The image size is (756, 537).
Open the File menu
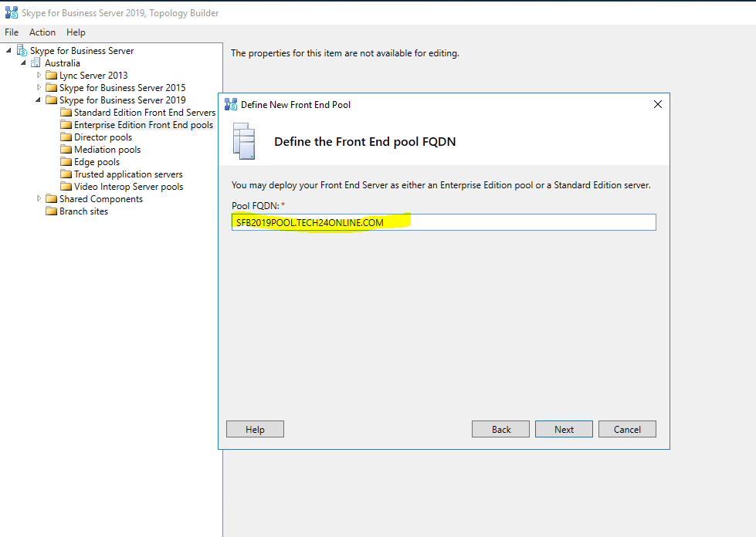(12, 32)
